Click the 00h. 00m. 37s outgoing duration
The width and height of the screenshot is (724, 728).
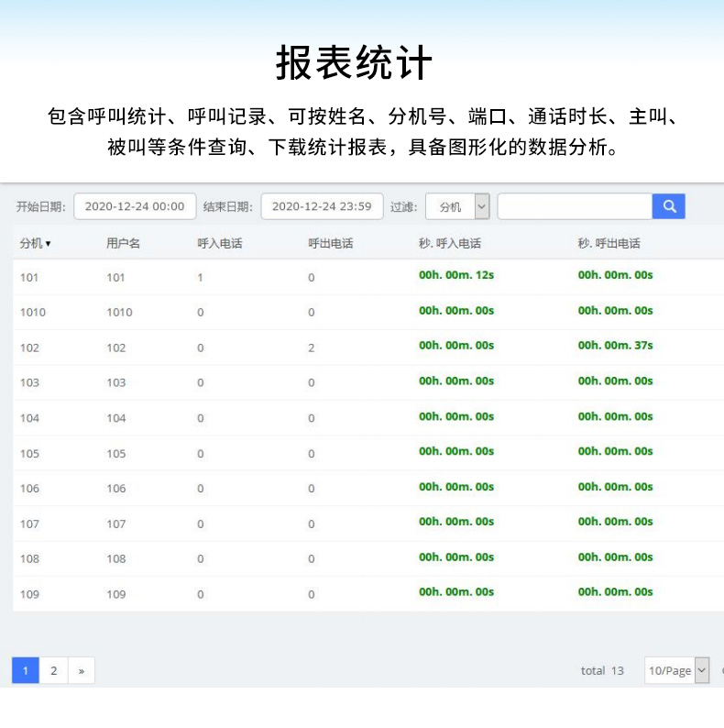[x=615, y=346]
